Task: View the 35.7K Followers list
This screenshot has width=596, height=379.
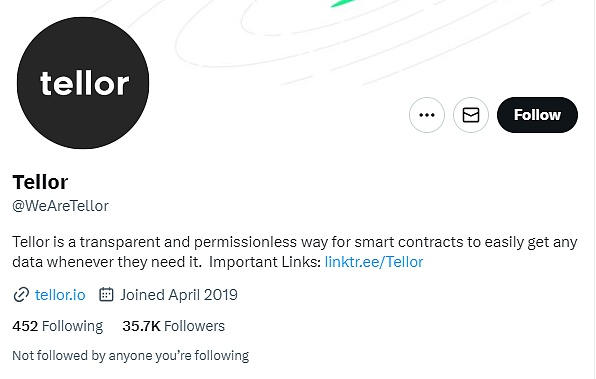Action: pos(173,326)
